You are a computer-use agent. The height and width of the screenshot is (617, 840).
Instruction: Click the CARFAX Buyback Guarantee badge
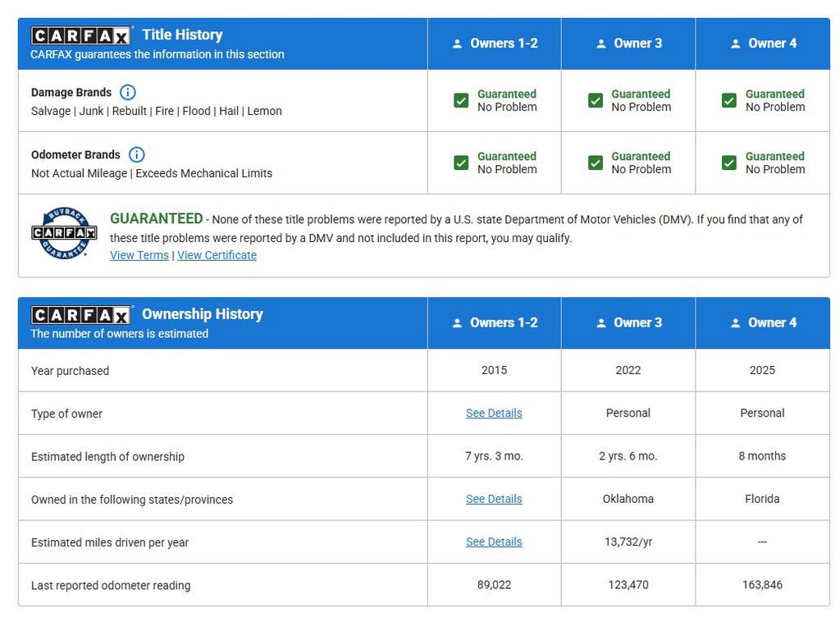click(x=64, y=234)
